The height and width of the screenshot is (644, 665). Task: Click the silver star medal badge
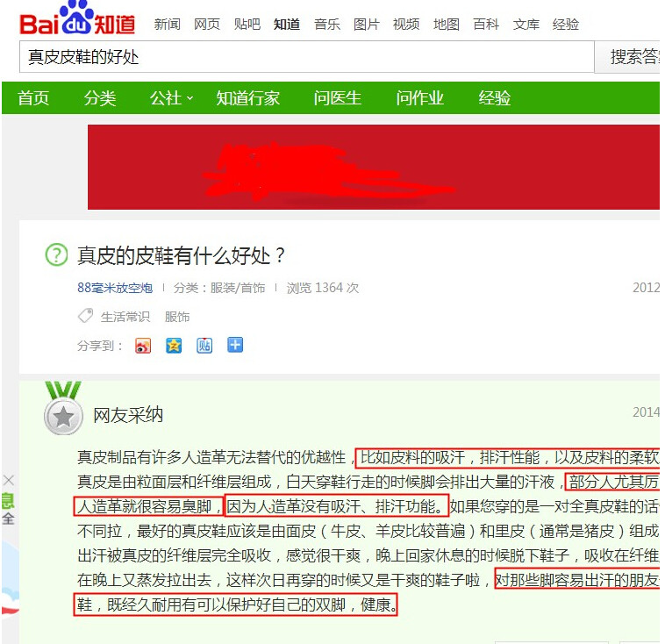pyautogui.click(x=63, y=410)
